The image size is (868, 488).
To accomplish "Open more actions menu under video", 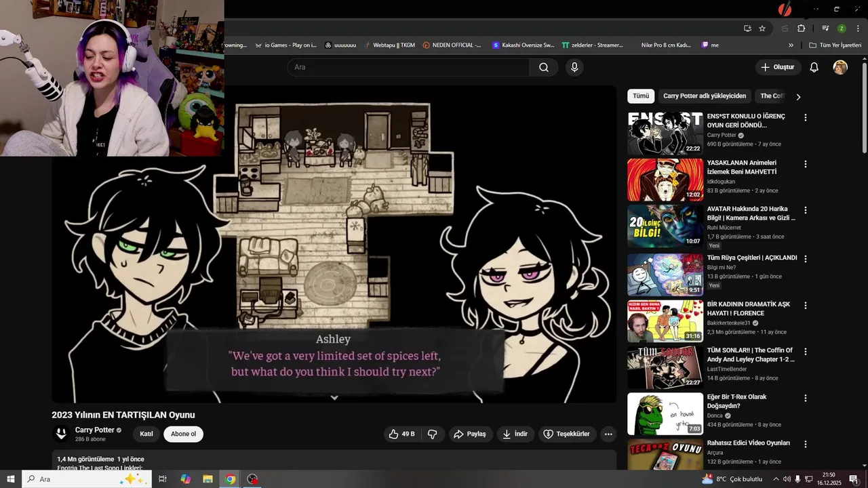I will pos(608,434).
